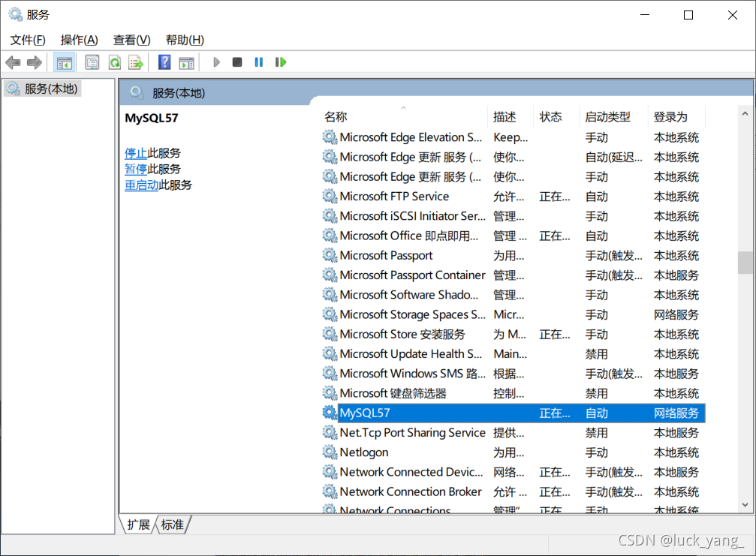Screen dimensions: 756x556
Task: Select the Network Connected Devic... row
Action: coord(513,472)
